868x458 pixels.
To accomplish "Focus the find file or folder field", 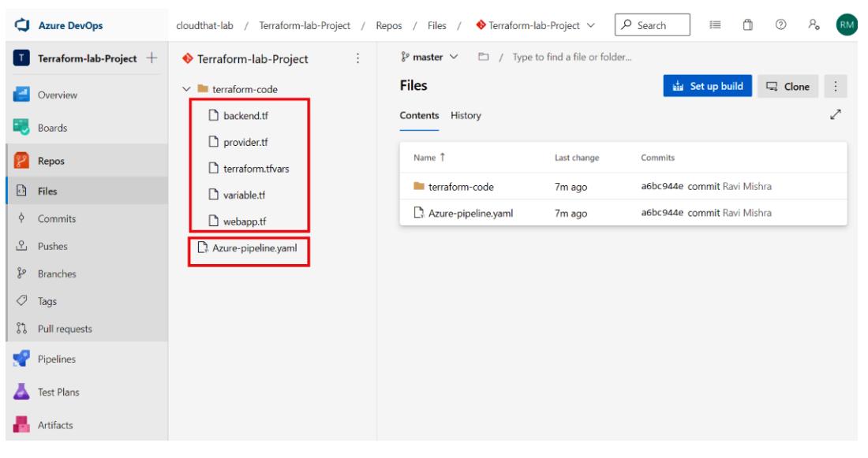I will click(x=571, y=57).
